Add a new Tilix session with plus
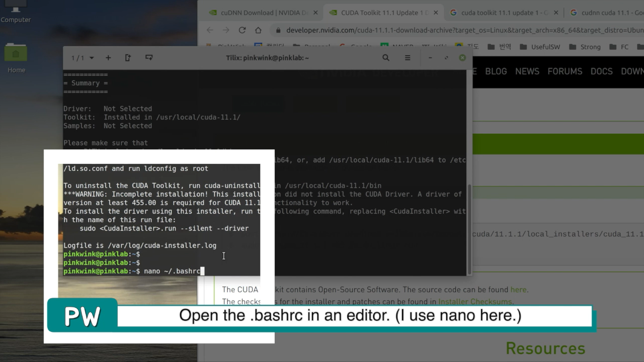644x362 pixels. click(108, 58)
